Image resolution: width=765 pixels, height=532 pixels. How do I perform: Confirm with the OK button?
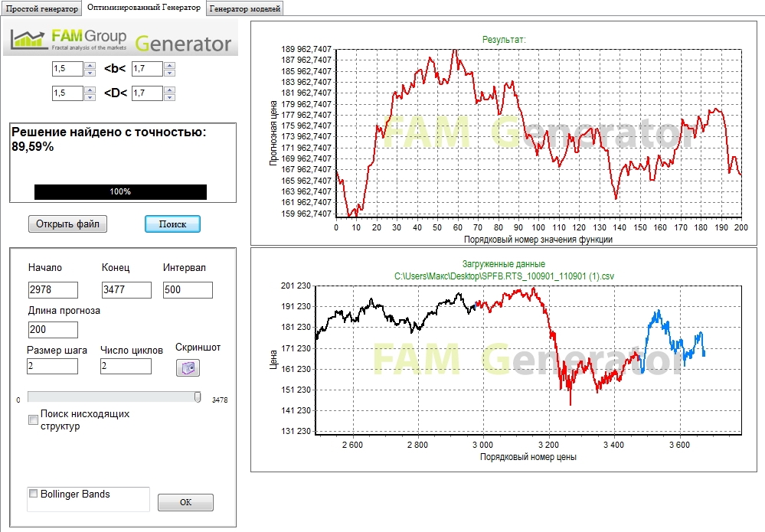(185, 502)
